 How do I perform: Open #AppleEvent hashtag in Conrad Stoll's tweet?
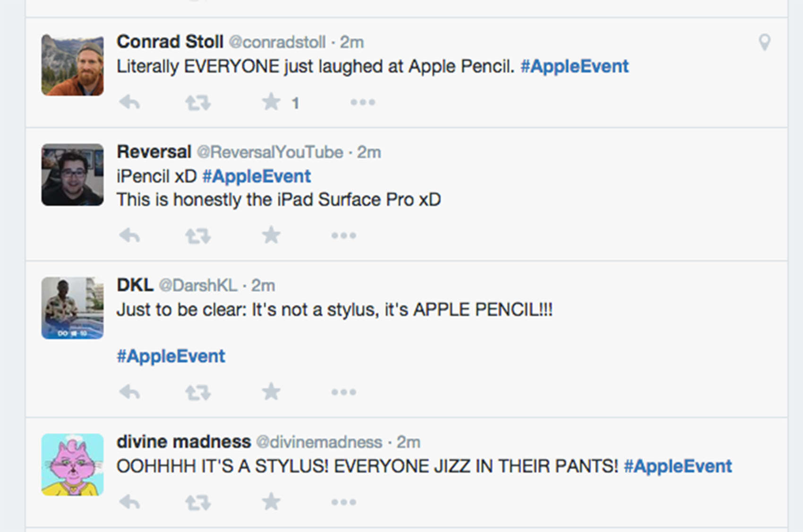pyautogui.click(x=574, y=66)
